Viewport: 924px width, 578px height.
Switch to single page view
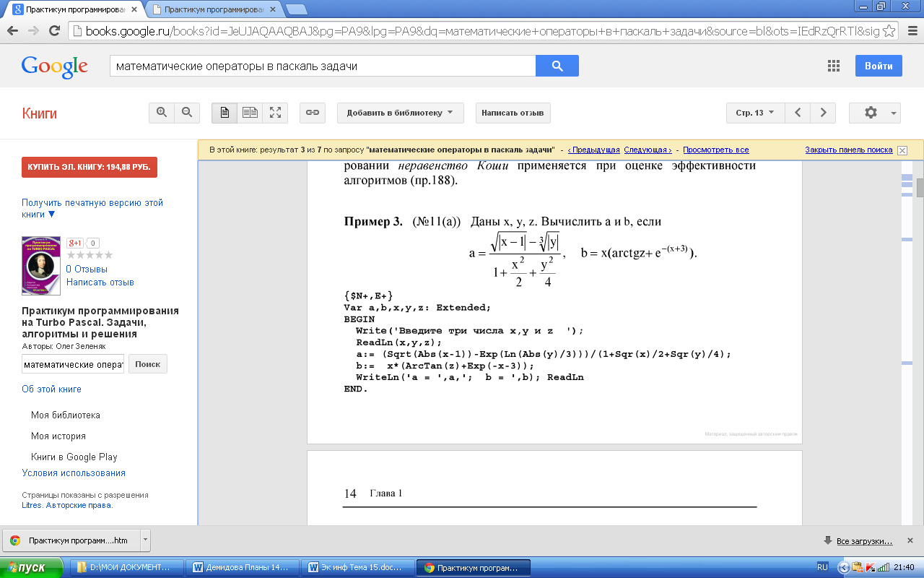225,113
